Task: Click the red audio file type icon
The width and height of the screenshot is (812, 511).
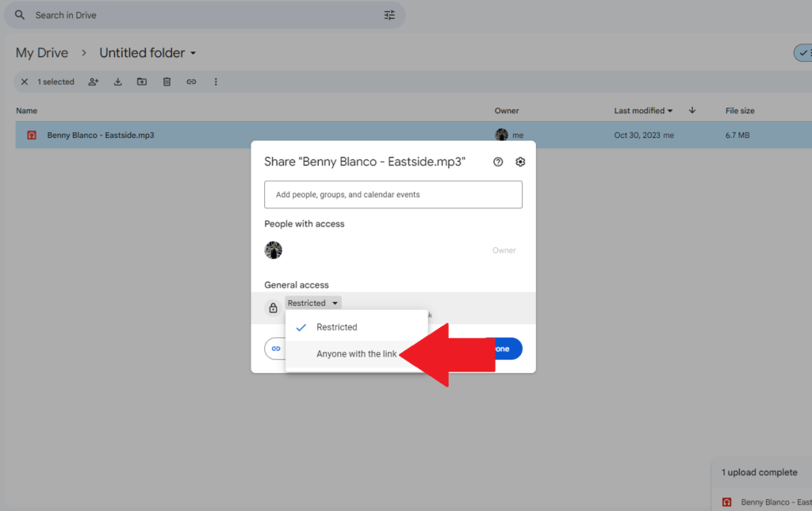Action: pyautogui.click(x=32, y=135)
